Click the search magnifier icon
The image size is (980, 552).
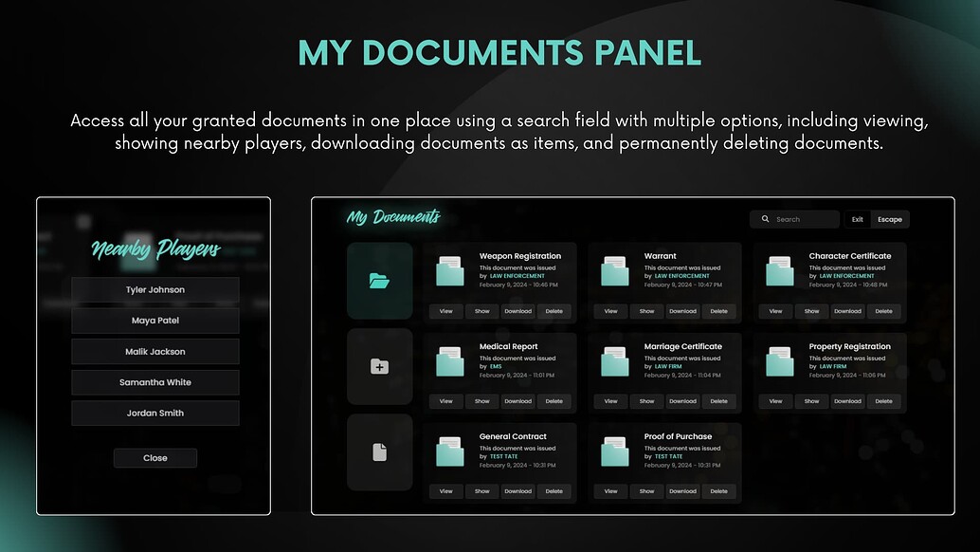(x=765, y=219)
